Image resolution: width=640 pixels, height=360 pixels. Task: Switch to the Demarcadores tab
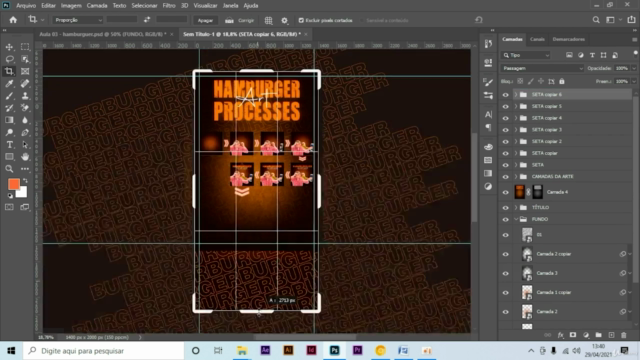[x=569, y=39]
